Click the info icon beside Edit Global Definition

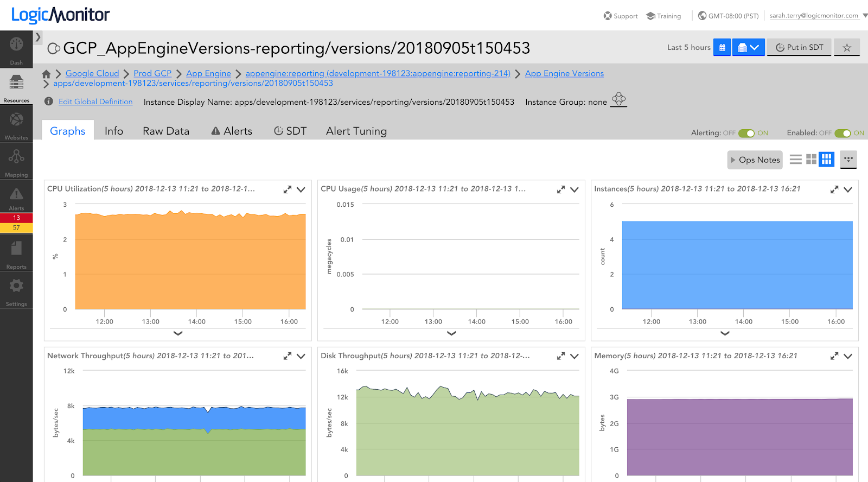tap(49, 102)
